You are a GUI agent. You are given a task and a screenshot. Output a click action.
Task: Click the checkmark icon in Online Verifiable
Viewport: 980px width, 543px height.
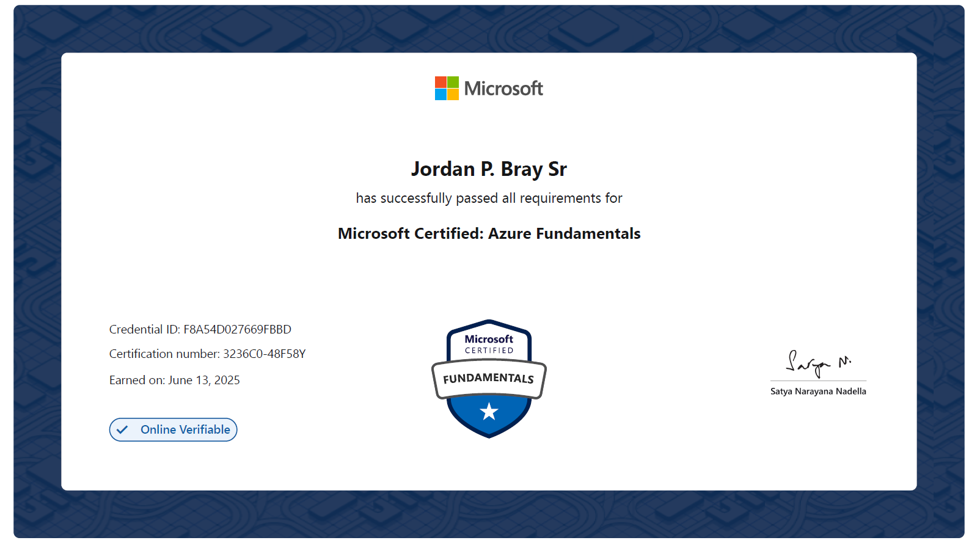click(122, 430)
